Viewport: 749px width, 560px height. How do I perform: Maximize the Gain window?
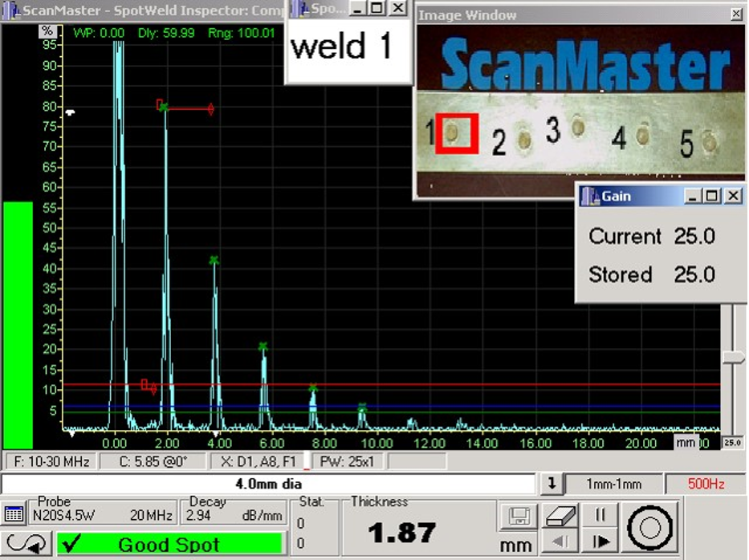(x=712, y=196)
